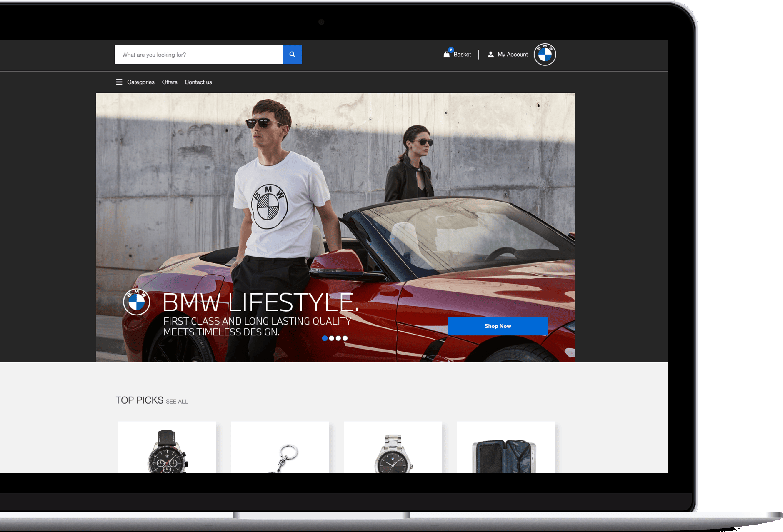Click the TOP PICKS heading
Image resolution: width=783 pixels, height=532 pixels.
[139, 400]
